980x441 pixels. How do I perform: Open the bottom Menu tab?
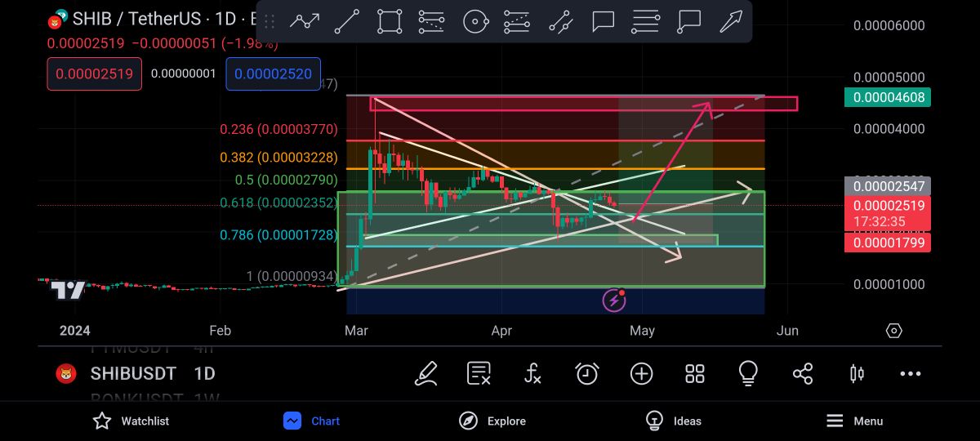[x=854, y=421]
